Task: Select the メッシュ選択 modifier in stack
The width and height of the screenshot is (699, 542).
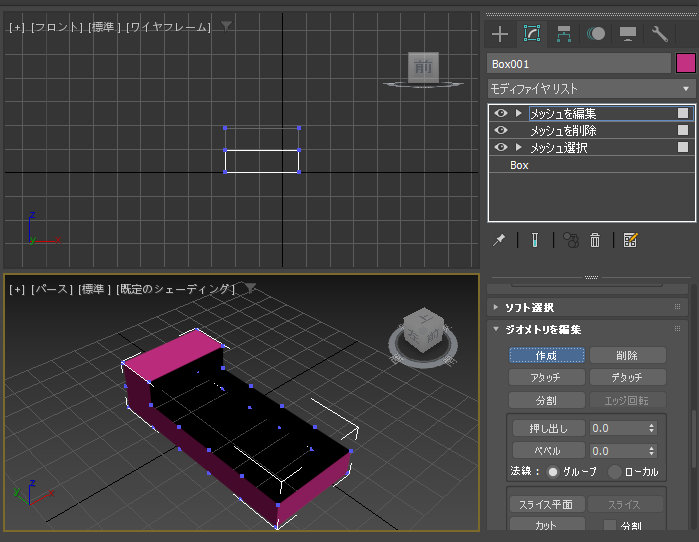Action: click(x=559, y=148)
